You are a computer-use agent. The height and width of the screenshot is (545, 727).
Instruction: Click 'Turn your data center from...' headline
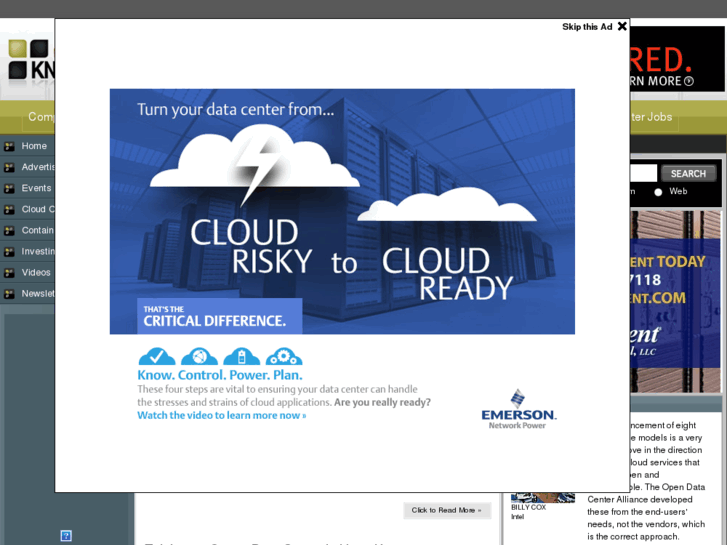pyautogui.click(x=236, y=109)
